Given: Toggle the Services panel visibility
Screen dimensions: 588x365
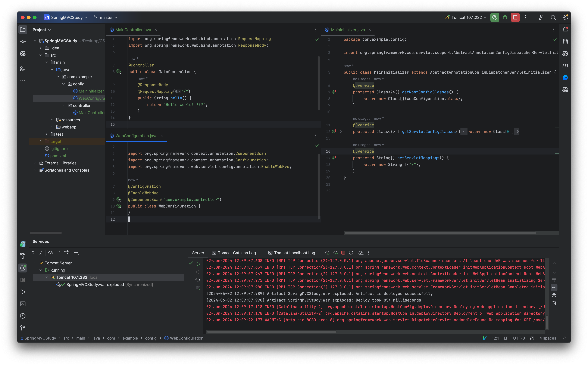Looking at the screenshot, I should point(23,268).
